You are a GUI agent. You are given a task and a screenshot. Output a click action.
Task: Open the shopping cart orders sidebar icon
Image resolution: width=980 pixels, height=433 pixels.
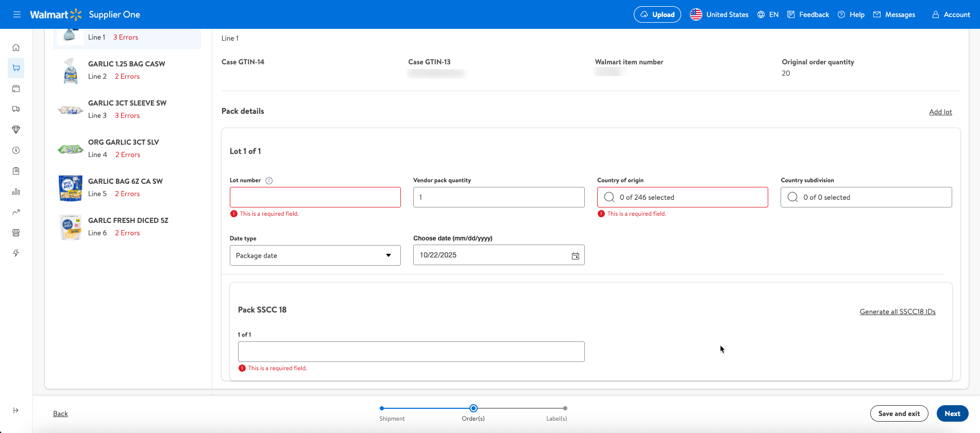click(16, 68)
